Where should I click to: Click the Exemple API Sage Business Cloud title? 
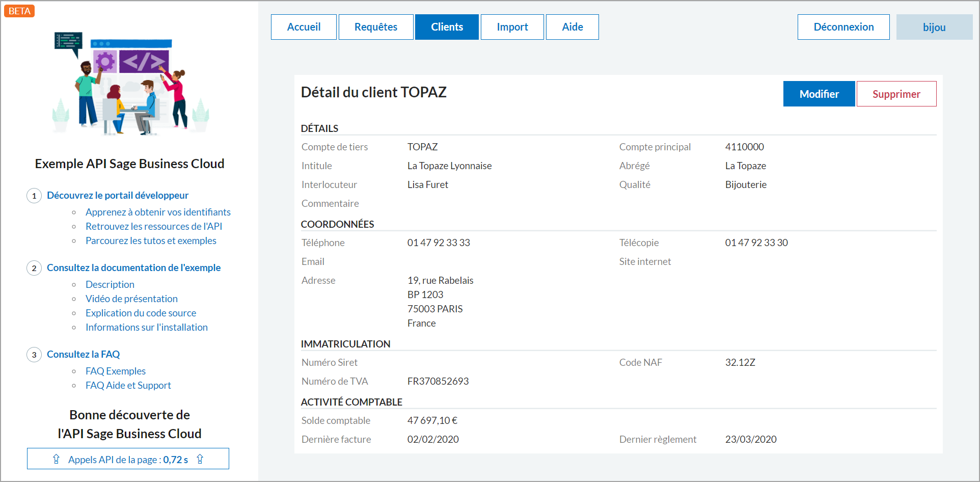(129, 164)
